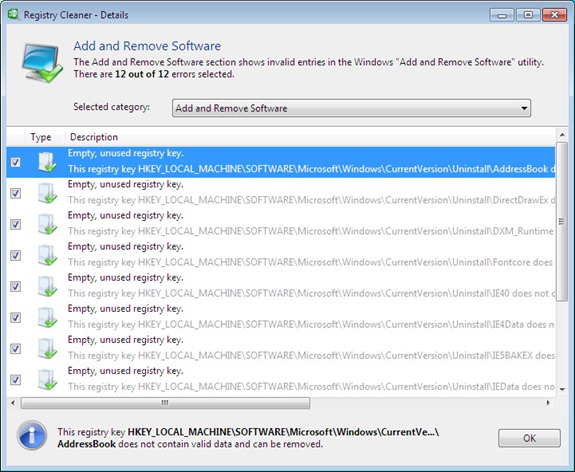This screenshot has height=472, width=575.
Task: Select the row with the Uninstall\DirectDrawEx key path
Action: 281,193
